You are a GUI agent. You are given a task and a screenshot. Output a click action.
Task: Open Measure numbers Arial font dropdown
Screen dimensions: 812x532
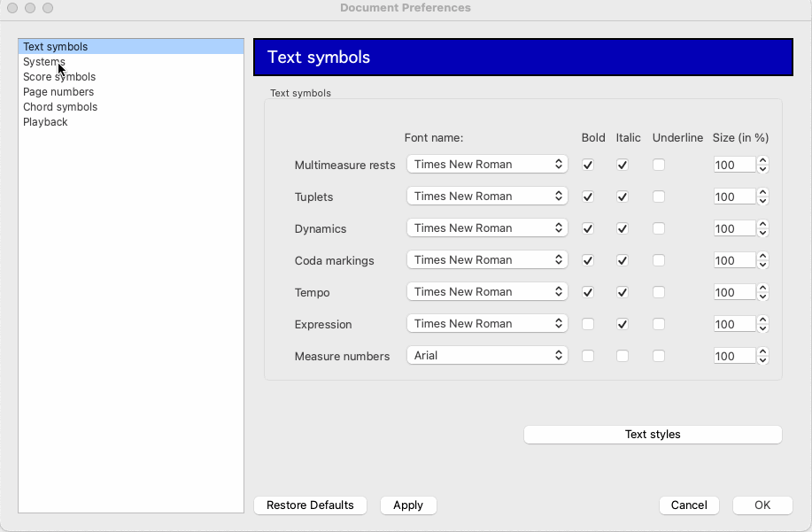pos(487,356)
